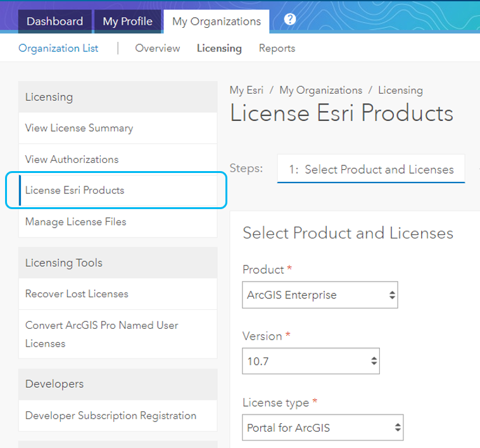Screen dimensions: 480x448
Task: Open the Version dropdown showing 10.7
Action: [x=311, y=361]
